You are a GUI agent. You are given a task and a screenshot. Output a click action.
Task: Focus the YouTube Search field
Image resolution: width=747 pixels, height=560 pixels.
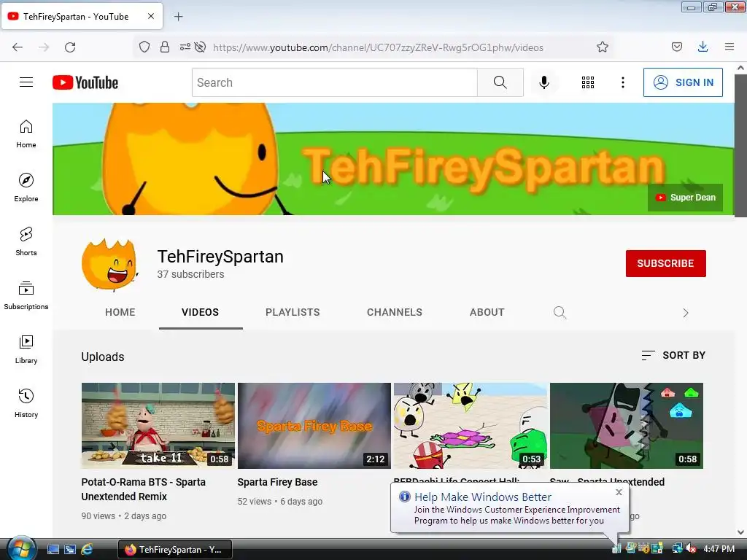point(334,82)
